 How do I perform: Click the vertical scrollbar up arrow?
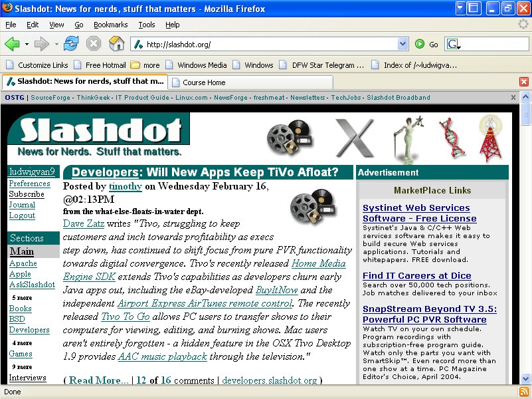(x=525, y=97)
